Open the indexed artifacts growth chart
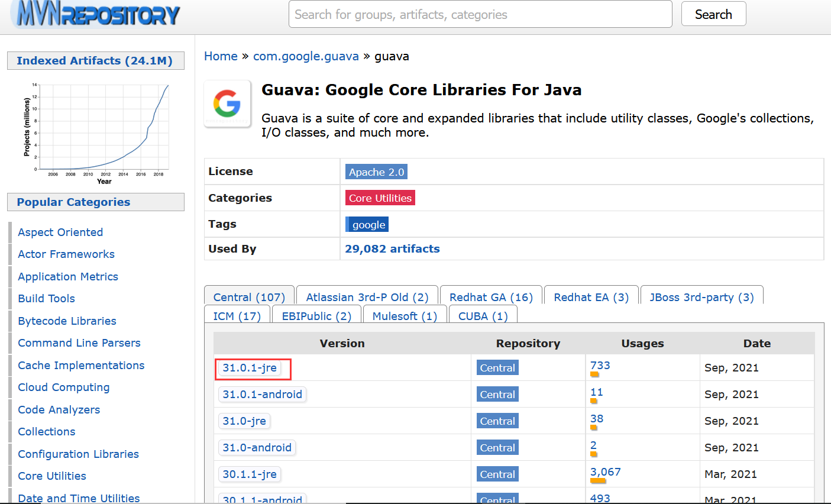Viewport: 831px width, 504px height. [98, 131]
